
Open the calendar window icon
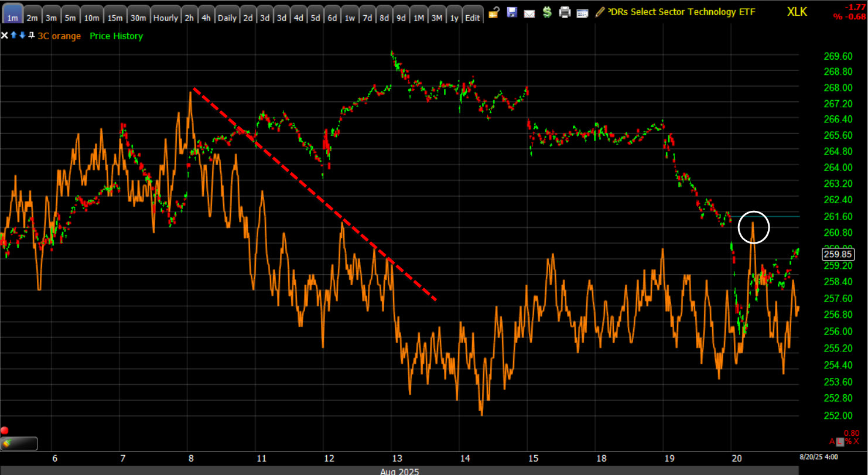click(x=582, y=13)
